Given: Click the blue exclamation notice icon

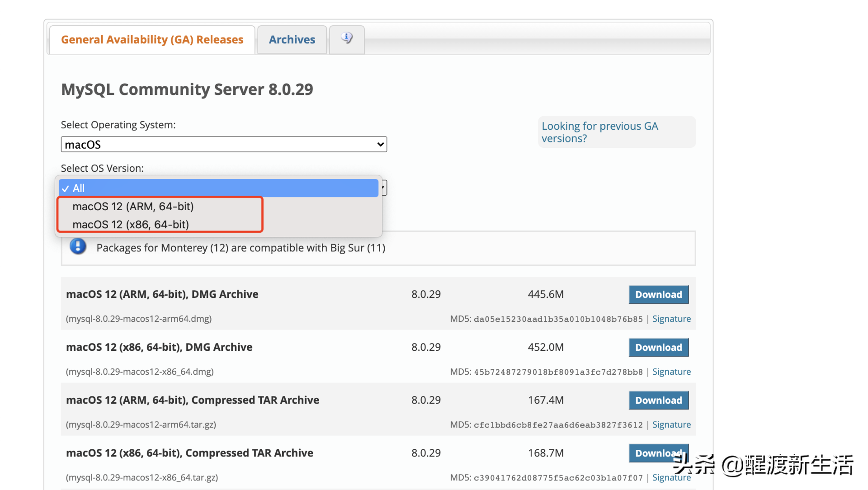Looking at the screenshot, I should (78, 247).
